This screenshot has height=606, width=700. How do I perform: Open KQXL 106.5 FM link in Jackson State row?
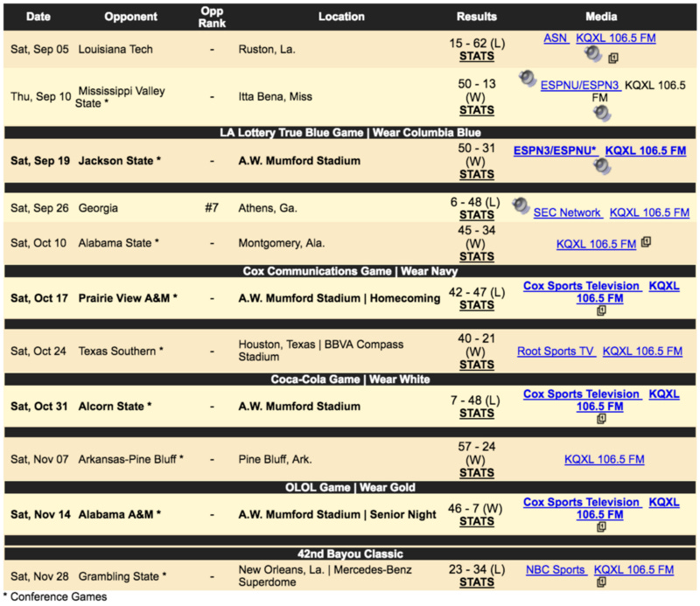tap(646, 150)
